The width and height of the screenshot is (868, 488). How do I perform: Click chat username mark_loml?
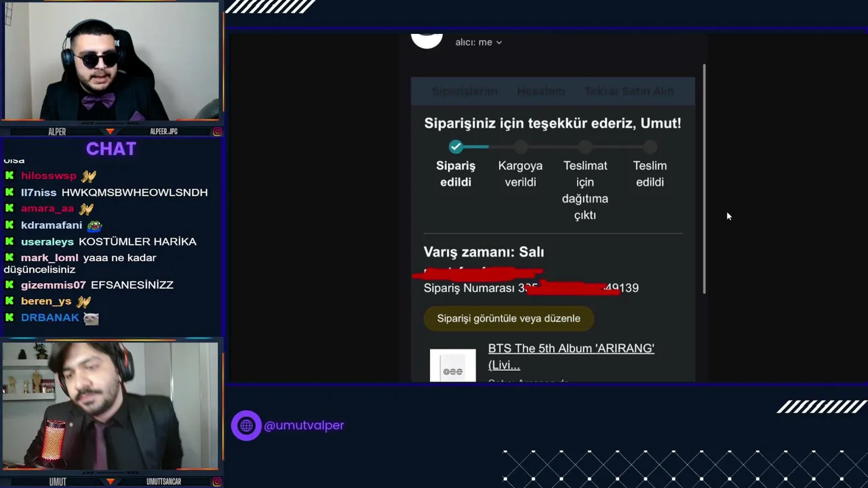coord(50,258)
